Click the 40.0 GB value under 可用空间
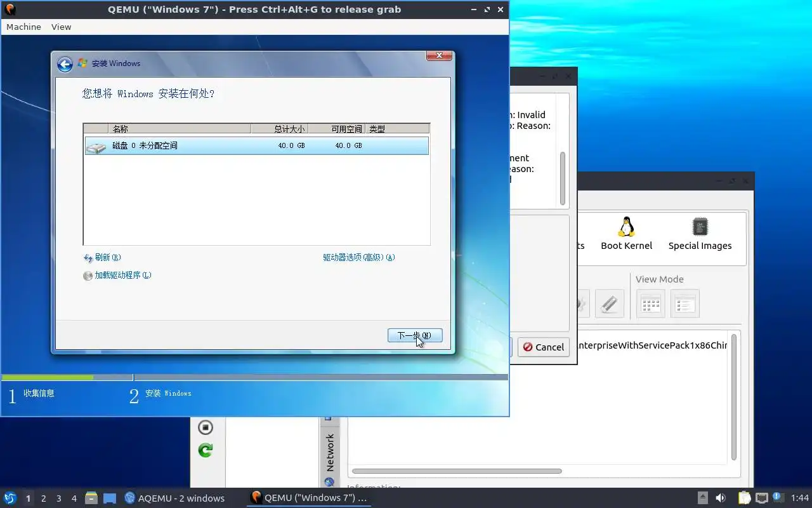 pos(348,146)
